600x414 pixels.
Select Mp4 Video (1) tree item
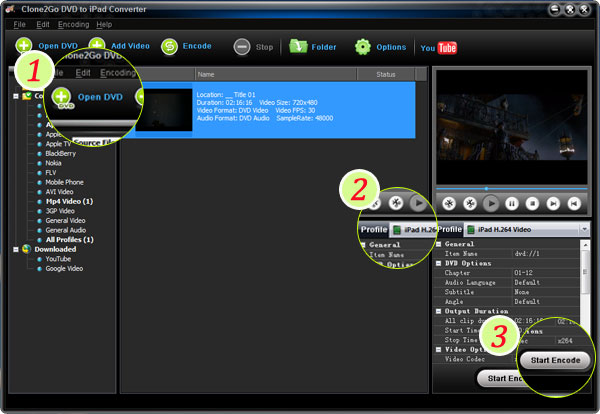pyautogui.click(x=69, y=202)
